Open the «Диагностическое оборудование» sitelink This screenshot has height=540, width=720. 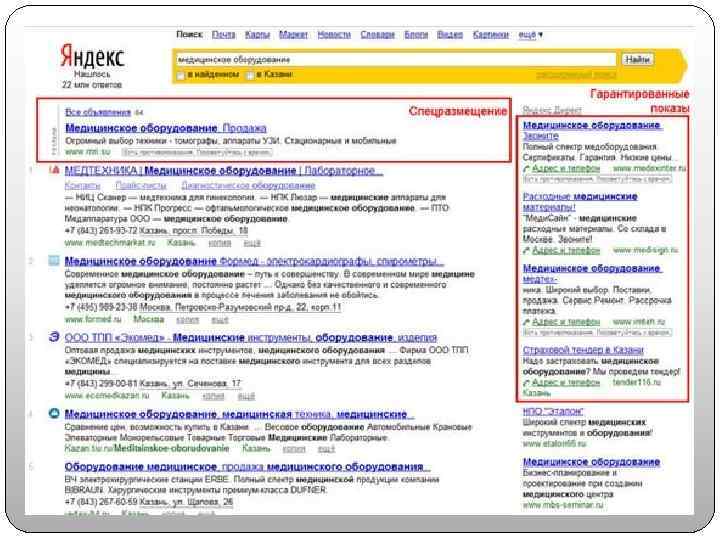click(248, 186)
